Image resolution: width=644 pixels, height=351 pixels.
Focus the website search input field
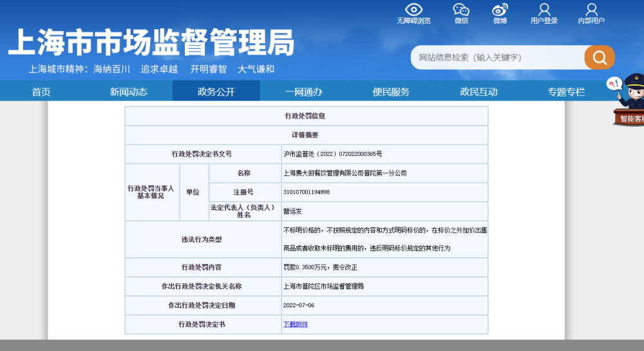(496, 57)
